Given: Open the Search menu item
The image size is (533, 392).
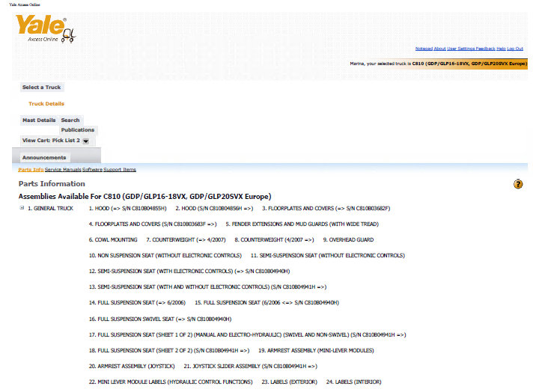Looking at the screenshot, I should click(x=70, y=120).
